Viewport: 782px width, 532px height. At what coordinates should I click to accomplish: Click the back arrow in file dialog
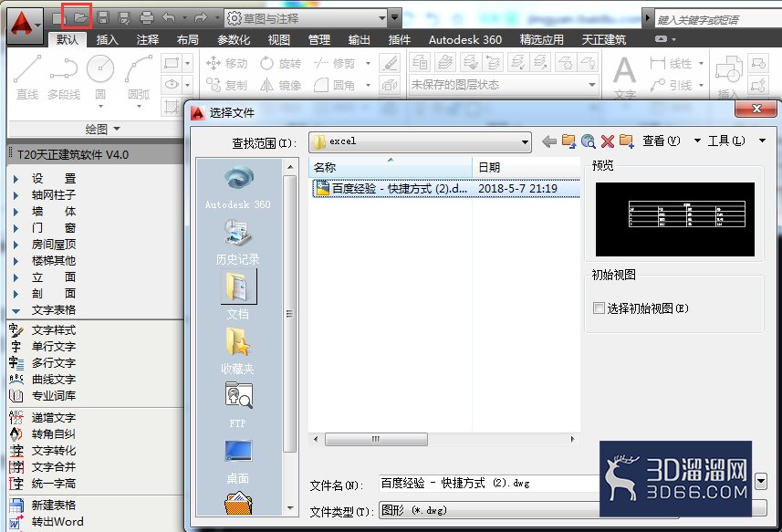pos(549,141)
